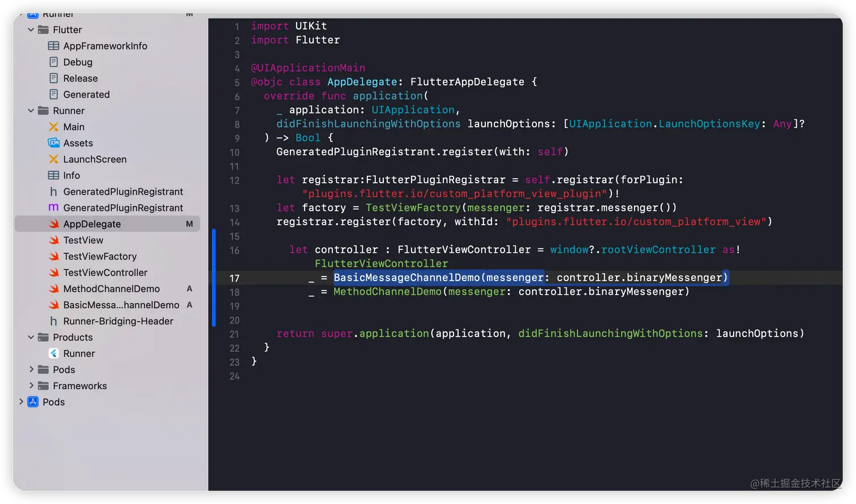Screen dimensions: 856x504
Task: Click the Frameworks group folder icon
Action: click(x=43, y=386)
